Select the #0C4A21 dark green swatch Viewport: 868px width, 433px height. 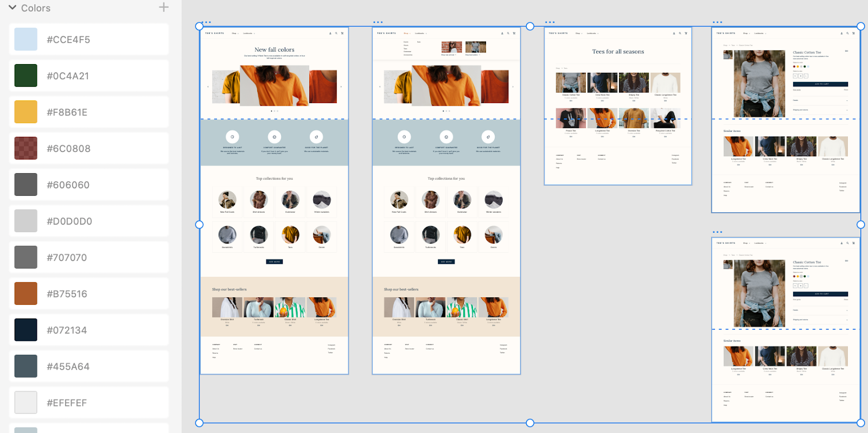(26, 75)
